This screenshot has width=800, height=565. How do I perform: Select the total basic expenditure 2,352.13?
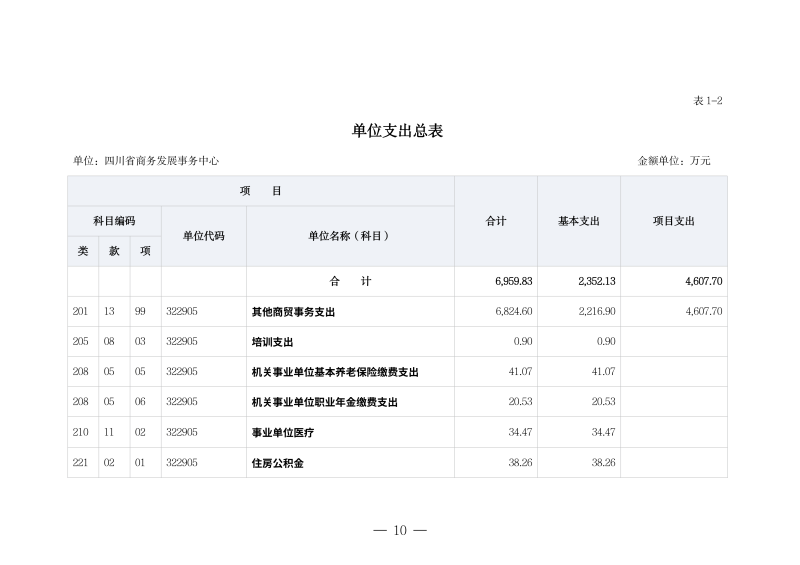tap(596, 282)
